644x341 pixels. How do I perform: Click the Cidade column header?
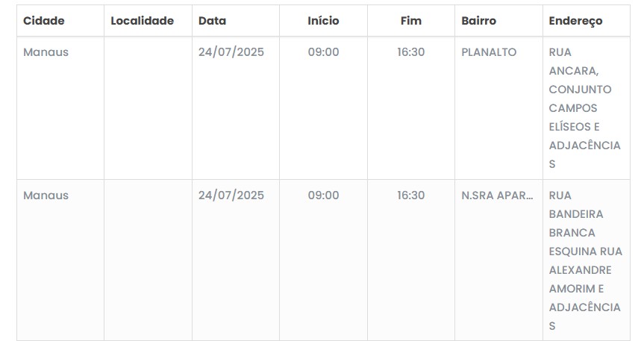44,21
